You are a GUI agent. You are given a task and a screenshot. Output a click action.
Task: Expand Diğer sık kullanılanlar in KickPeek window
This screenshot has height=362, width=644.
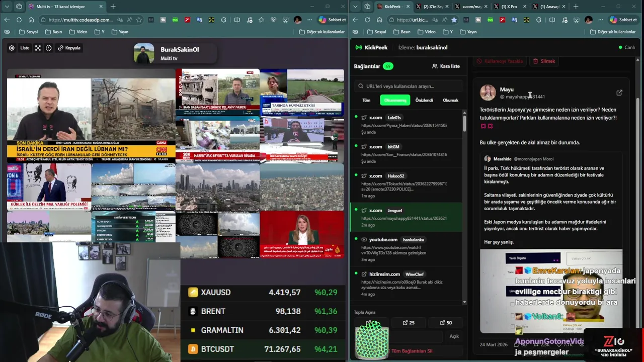click(x=613, y=32)
